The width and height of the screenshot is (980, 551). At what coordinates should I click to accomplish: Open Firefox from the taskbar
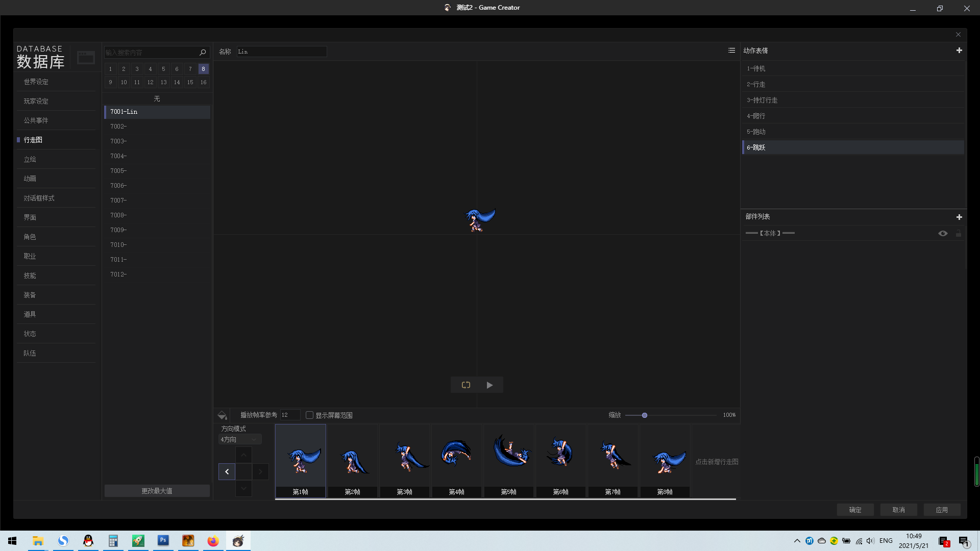[x=213, y=540]
